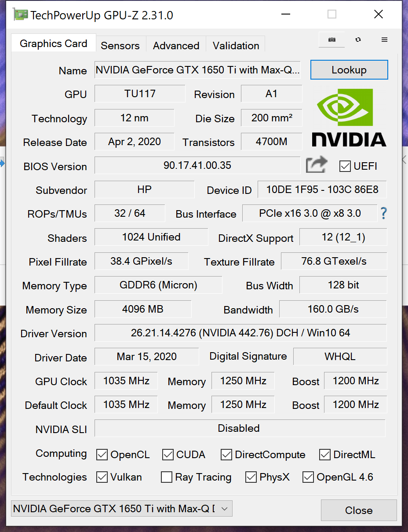Click the BIOS Version field
This screenshot has height=532, width=408.
[197, 165]
